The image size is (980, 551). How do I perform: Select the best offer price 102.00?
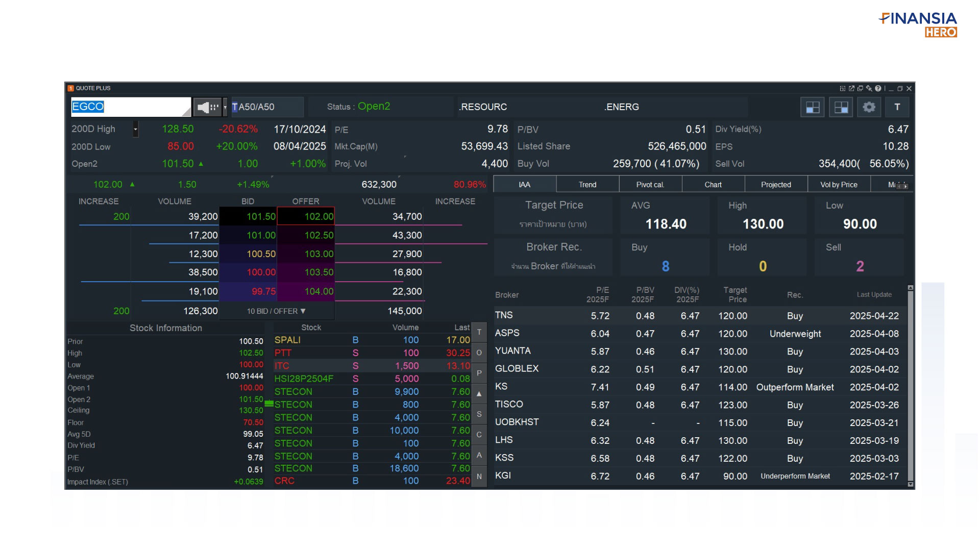coord(306,216)
